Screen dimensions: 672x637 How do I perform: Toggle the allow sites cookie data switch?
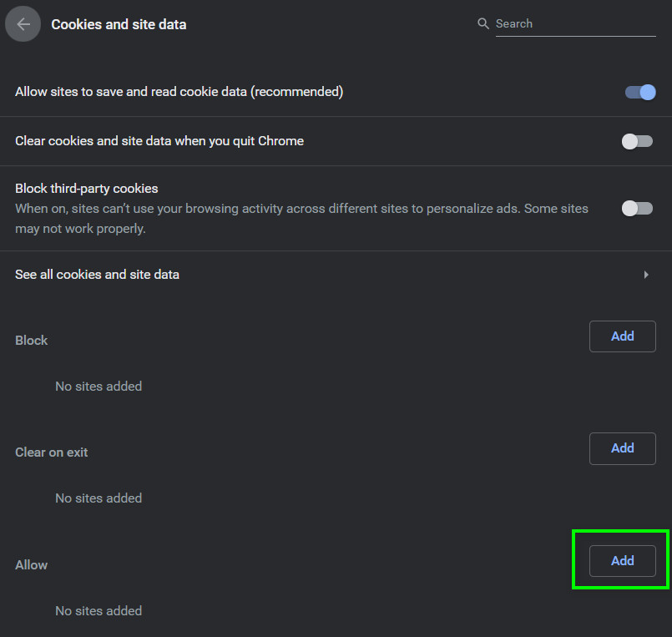coord(640,92)
